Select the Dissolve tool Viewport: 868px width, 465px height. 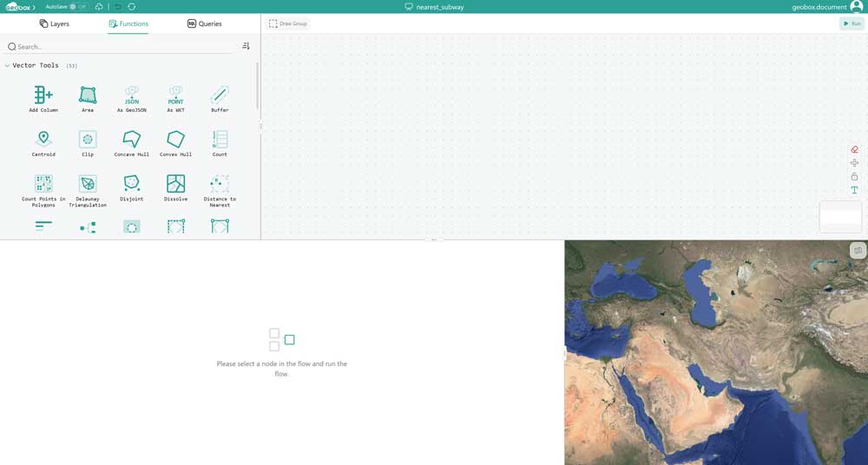click(175, 187)
